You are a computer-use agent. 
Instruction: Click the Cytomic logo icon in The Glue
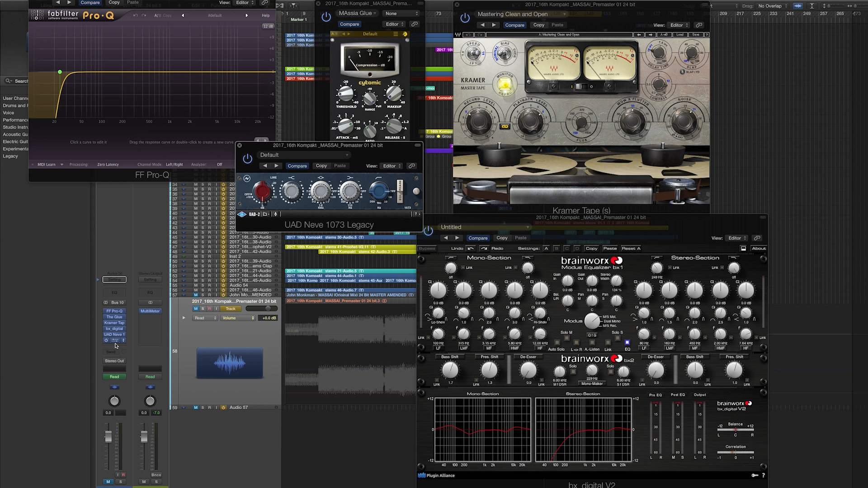[405, 34]
